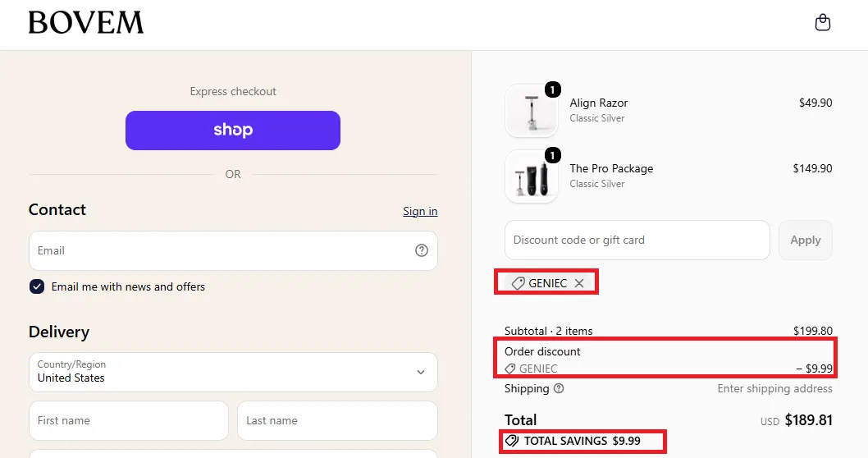
Task: Click the Order discount label
Action: coord(542,351)
